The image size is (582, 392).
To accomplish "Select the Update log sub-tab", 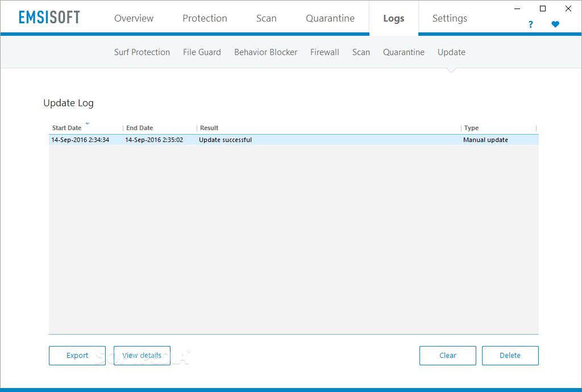I will (451, 52).
